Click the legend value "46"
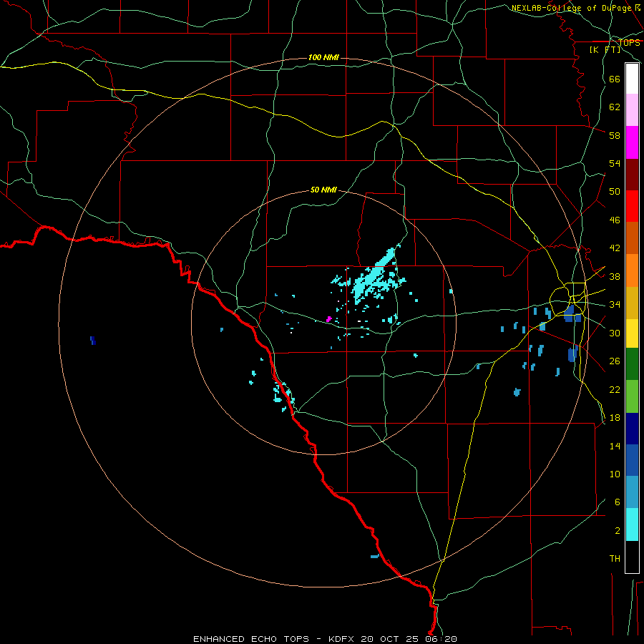This screenshot has width=644, height=644. 615,220
